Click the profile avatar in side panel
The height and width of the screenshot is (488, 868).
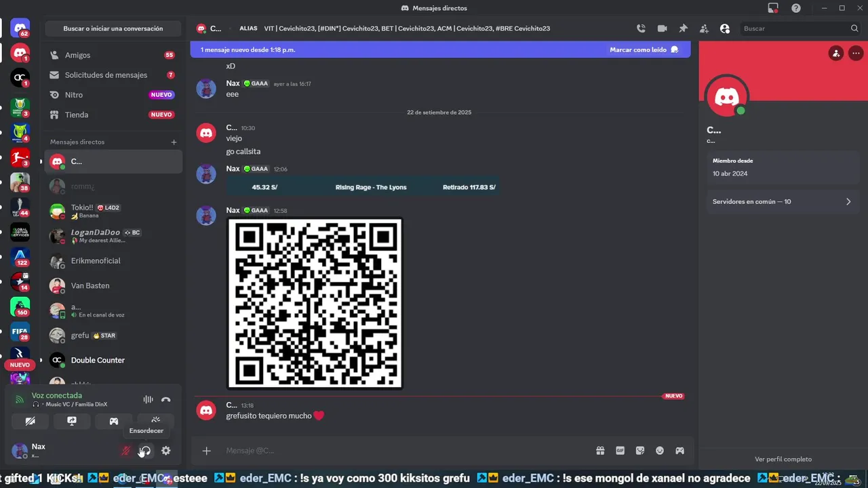(727, 97)
